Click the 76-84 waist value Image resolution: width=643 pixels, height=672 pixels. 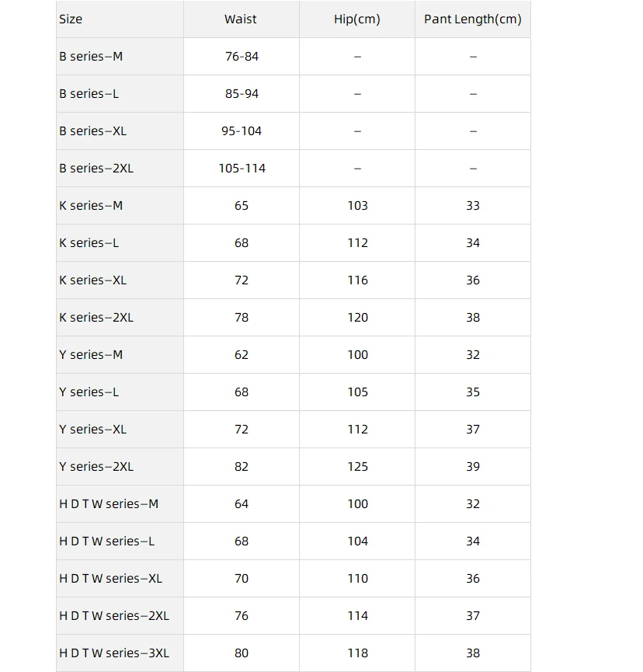pyautogui.click(x=242, y=57)
